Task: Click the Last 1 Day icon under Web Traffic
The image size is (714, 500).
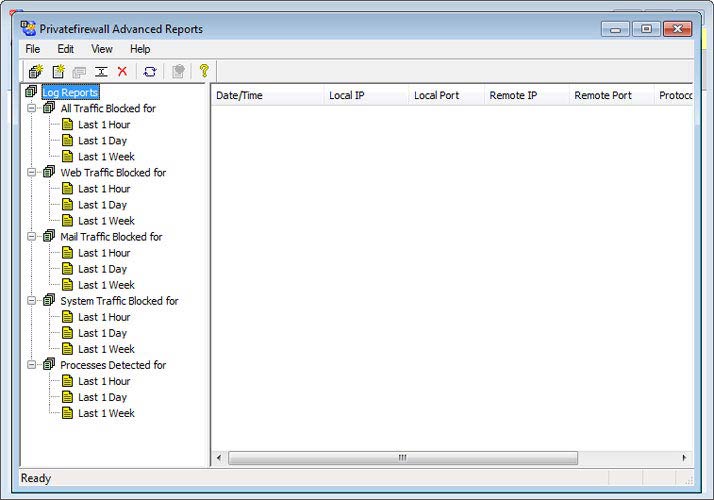Action: point(67,204)
